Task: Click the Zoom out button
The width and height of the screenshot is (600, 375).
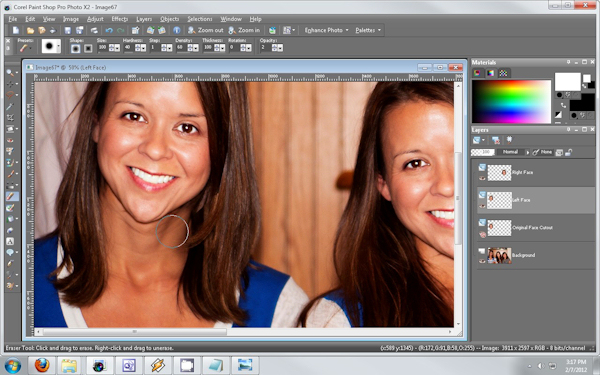Action: tap(205, 30)
